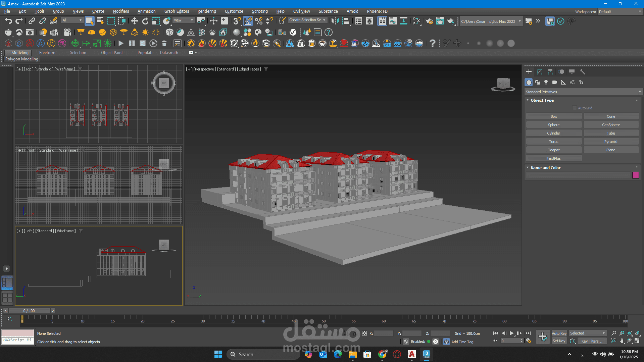
Task: Click the Teapot primitive button
Action: (x=554, y=150)
